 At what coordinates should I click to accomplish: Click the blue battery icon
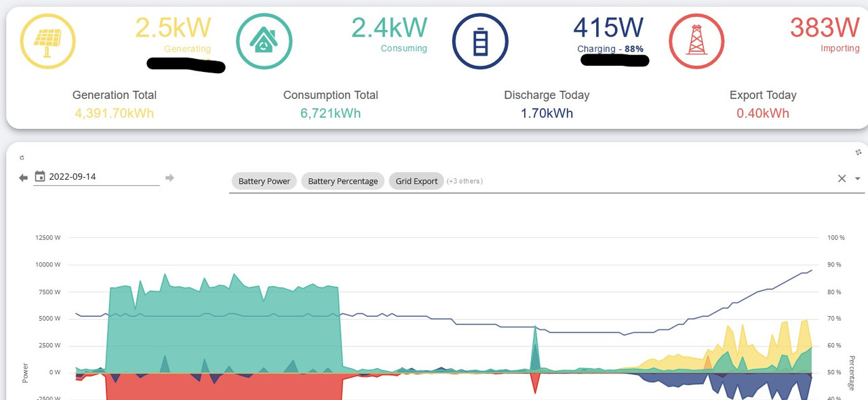[480, 41]
